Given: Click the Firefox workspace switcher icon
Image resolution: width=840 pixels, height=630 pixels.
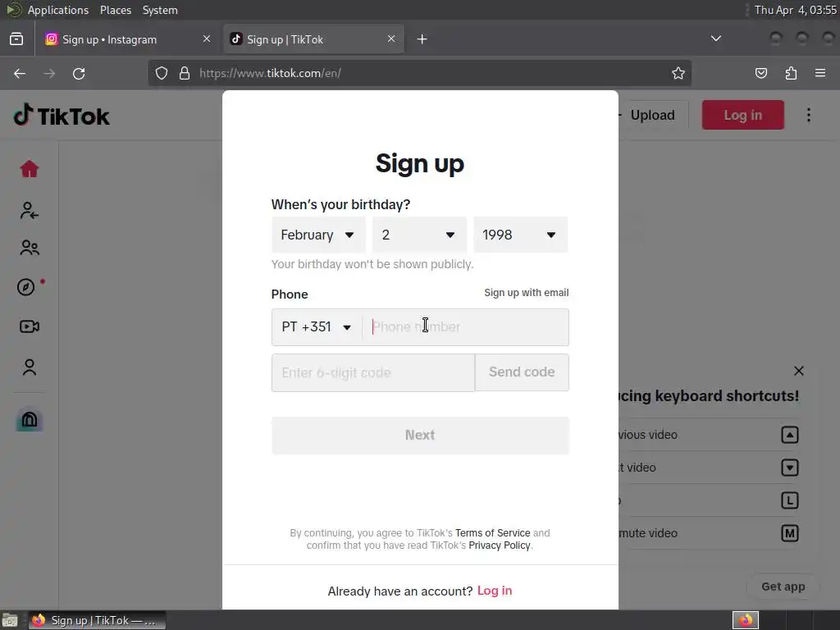Looking at the screenshot, I should (x=746, y=620).
